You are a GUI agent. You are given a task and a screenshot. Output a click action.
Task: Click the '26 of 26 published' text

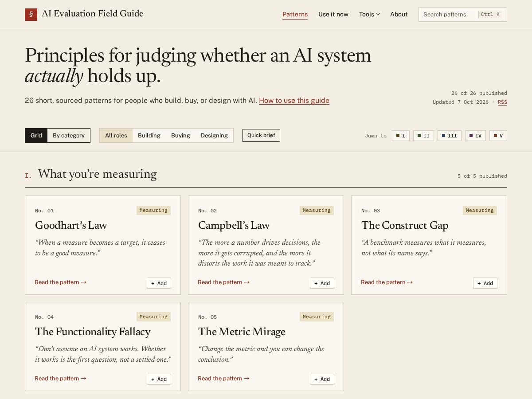479,93
